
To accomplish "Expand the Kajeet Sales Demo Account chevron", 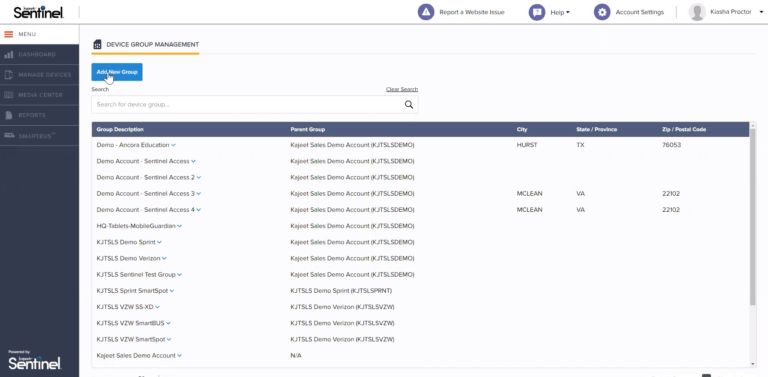I will coord(180,355).
